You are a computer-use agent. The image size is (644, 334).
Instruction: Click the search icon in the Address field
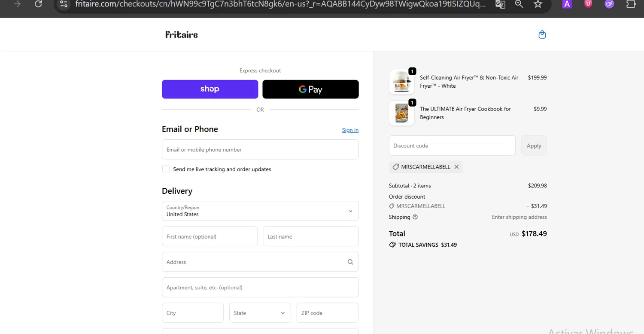(x=350, y=262)
